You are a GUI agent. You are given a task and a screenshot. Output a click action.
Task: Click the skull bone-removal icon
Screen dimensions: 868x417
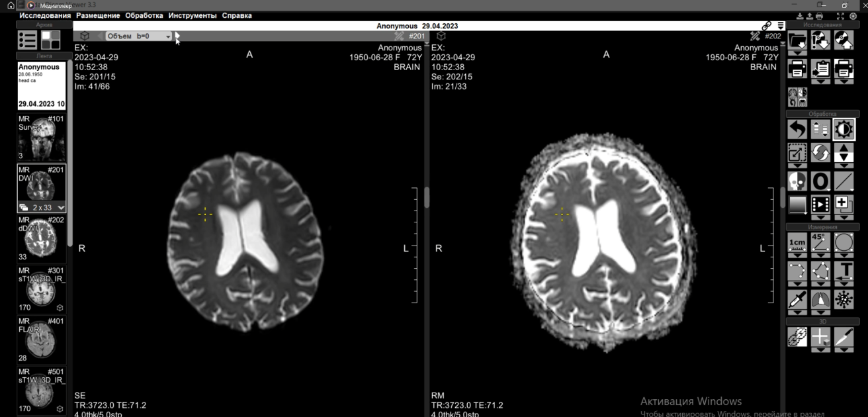797,181
